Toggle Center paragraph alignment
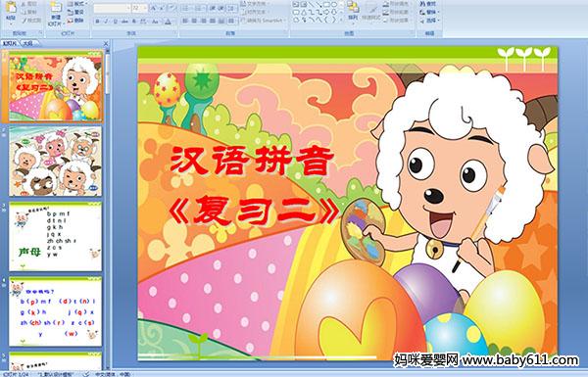This screenshot has width=588, height=377. pyautogui.click(x=195, y=21)
